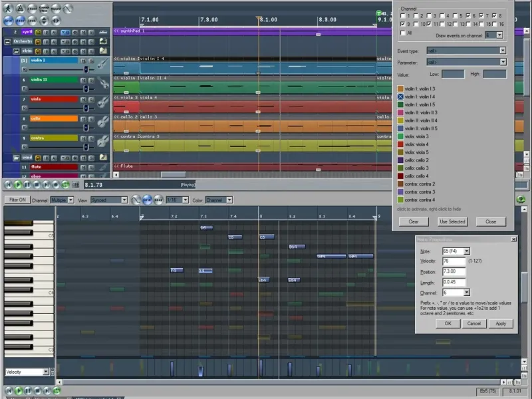
Task: Toggle the grid button in top-left toolbar
Action: click(9, 21)
